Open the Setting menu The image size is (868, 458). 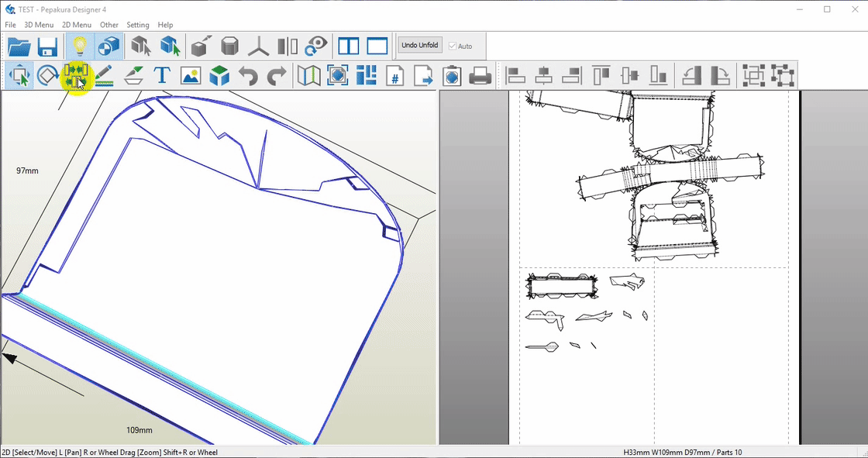[x=138, y=25]
